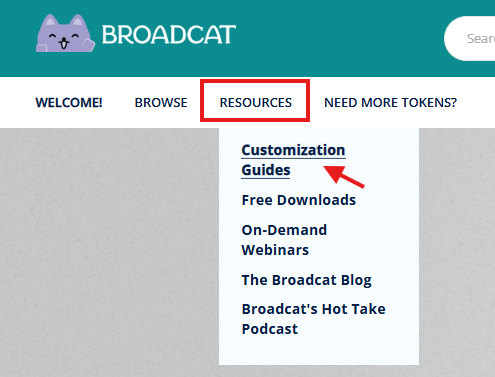This screenshot has width=495, height=377.
Task: Open the WELCOME! nav item
Action: coord(69,103)
